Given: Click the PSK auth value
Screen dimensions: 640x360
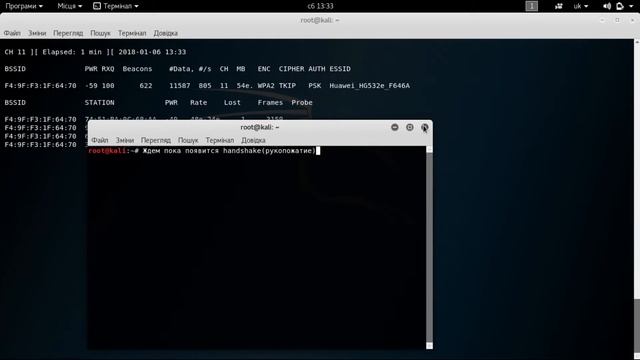Looking at the screenshot, I should pyautogui.click(x=315, y=86).
